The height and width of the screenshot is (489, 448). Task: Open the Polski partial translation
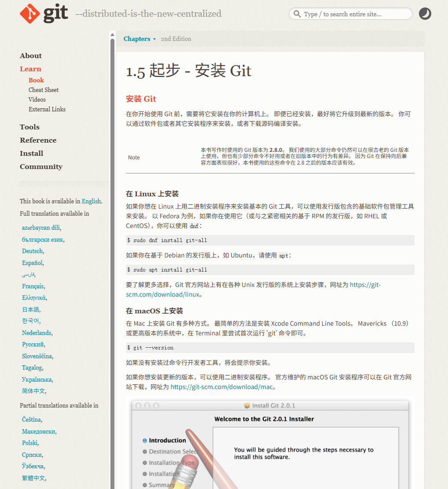coord(30,443)
